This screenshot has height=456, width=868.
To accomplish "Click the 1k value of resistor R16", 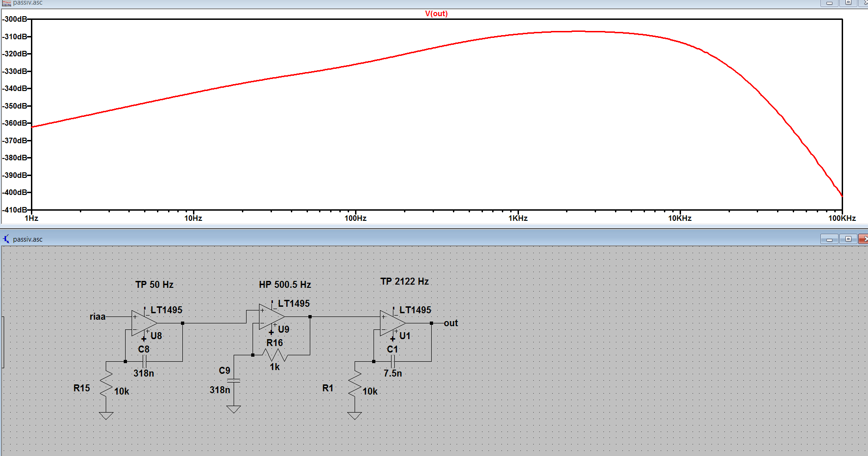I will (275, 367).
